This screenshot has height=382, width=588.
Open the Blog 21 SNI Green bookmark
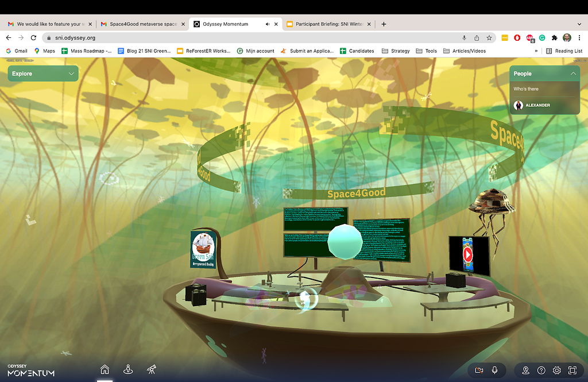tap(144, 51)
